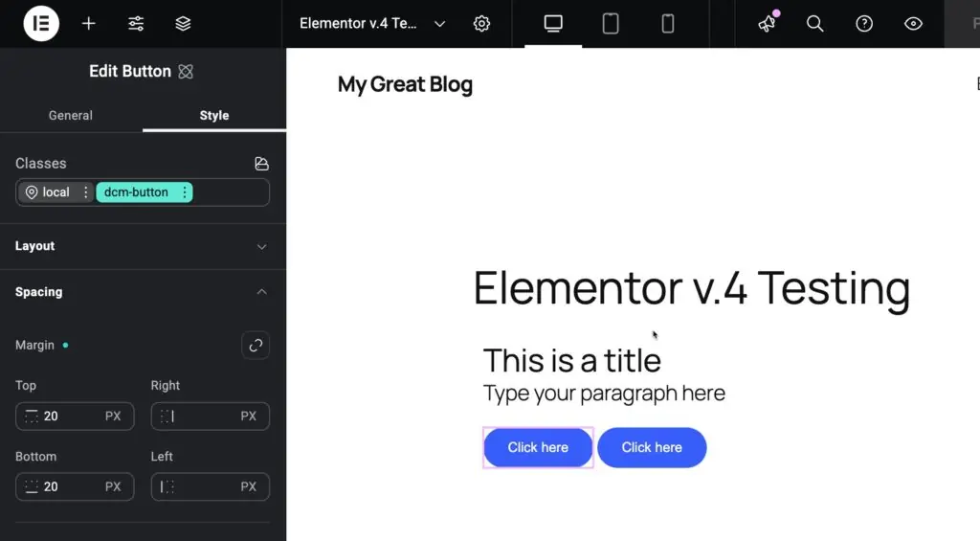Open site settings sliders icon

[x=136, y=24]
